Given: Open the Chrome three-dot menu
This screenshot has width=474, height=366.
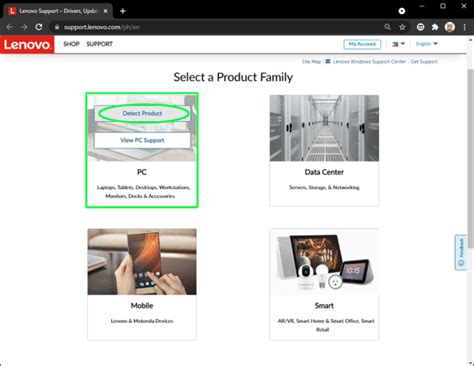Looking at the screenshot, I should click(465, 27).
